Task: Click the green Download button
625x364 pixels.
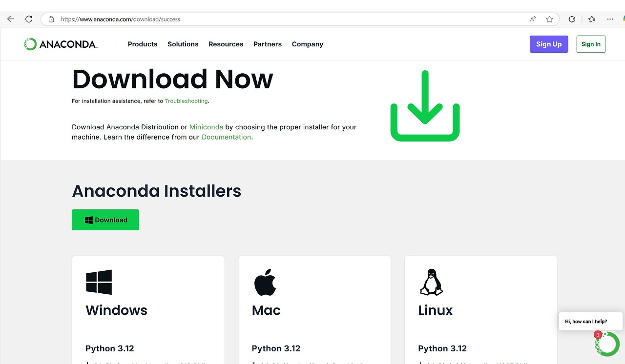Action: coord(105,220)
